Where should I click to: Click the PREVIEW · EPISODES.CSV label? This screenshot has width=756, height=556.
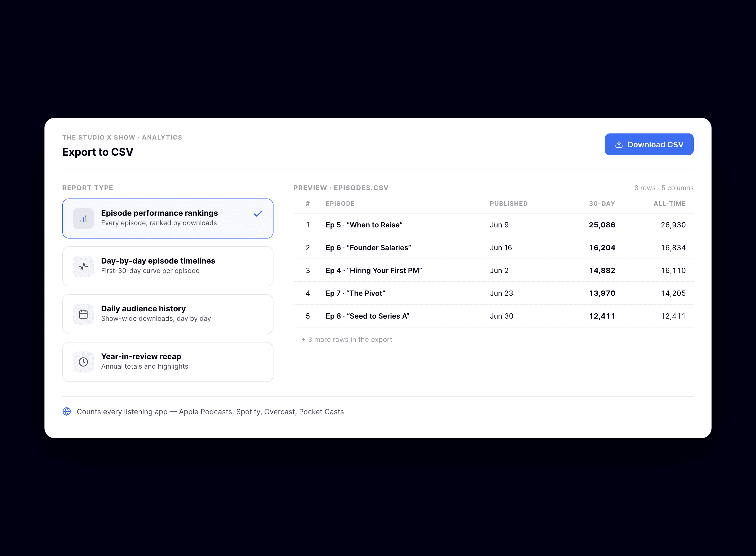click(341, 188)
